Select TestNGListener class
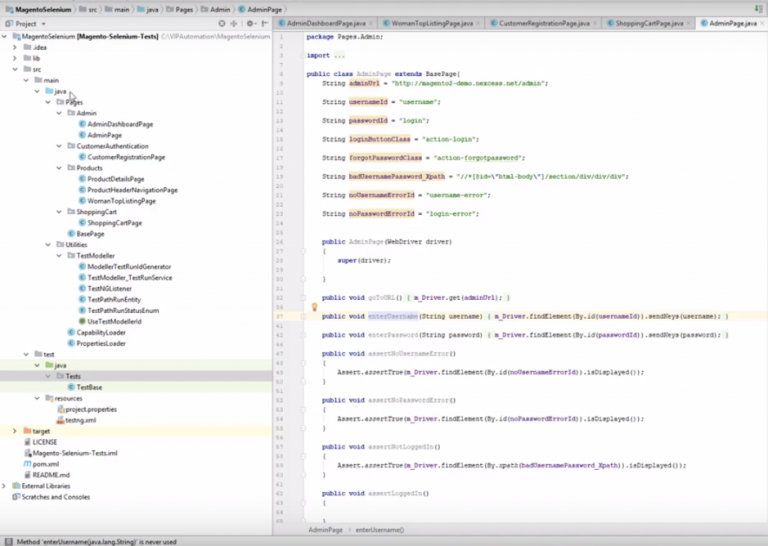 (106, 288)
